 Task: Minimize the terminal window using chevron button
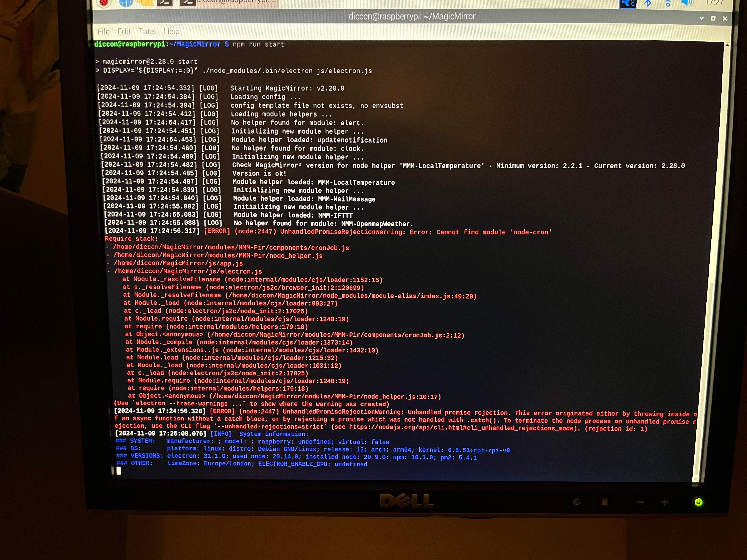(x=702, y=18)
